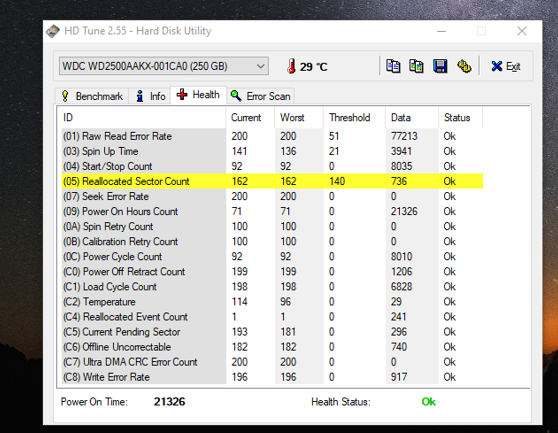558x433 pixels.
Task: Select the Reallocated Event Count row
Action: 272,317
